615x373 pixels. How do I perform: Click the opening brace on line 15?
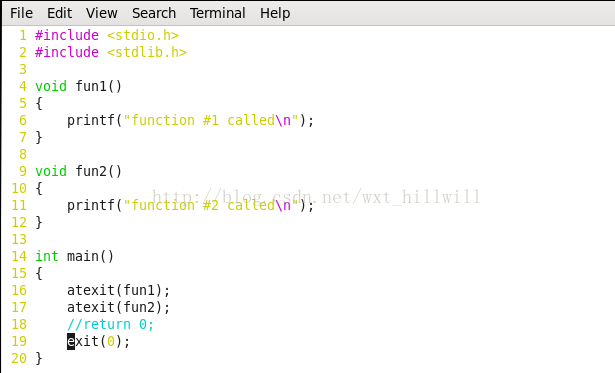coord(39,274)
